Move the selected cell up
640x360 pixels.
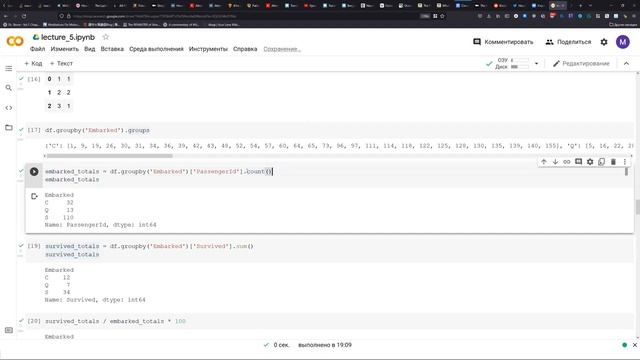click(x=544, y=162)
